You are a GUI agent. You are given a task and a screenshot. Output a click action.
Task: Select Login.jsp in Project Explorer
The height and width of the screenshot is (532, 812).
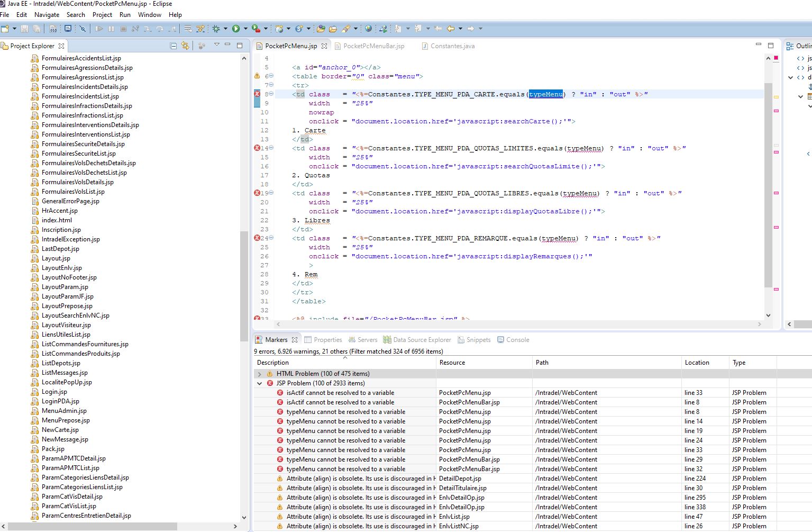pyautogui.click(x=54, y=392)
